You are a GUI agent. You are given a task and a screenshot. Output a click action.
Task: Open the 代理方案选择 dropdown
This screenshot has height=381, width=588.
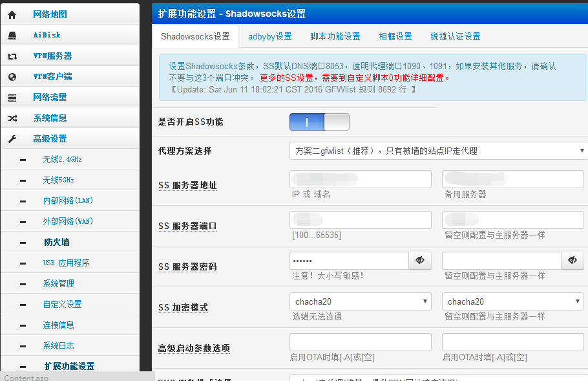[x=438, y=151]
